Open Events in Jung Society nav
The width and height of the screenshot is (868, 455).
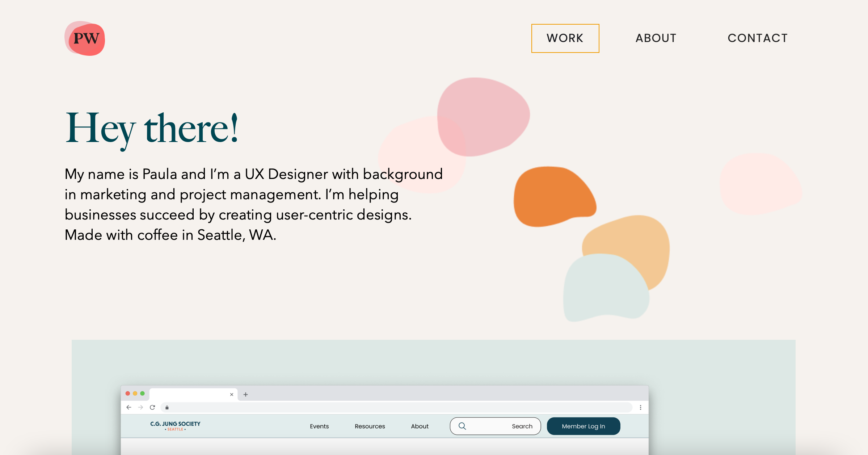pyautogui.click(x=319, y=426)
